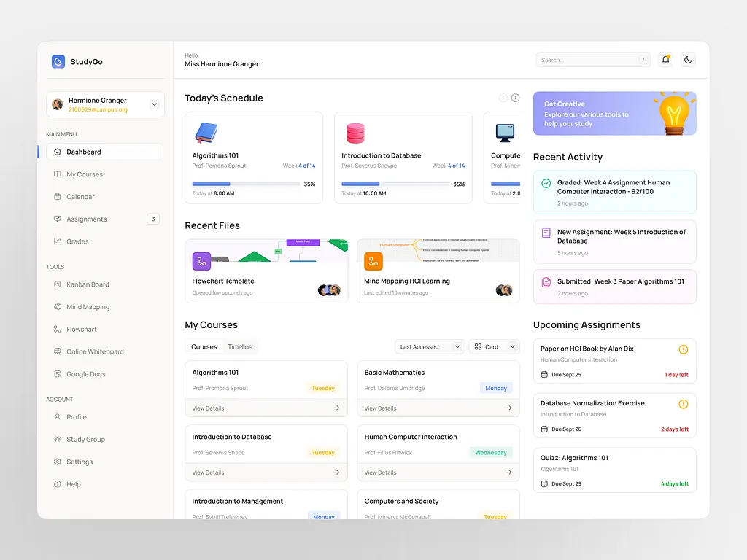The image size is (747, 560).
Task: Click the Calendar sidebar icon
Action: [x=57, y=197]
